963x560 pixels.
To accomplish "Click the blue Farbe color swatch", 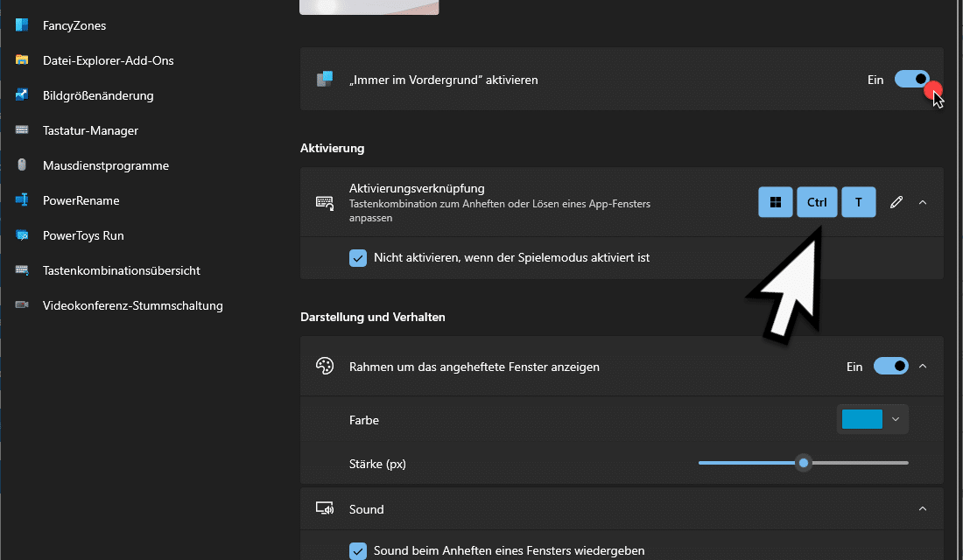I will (x=861, y=419).
